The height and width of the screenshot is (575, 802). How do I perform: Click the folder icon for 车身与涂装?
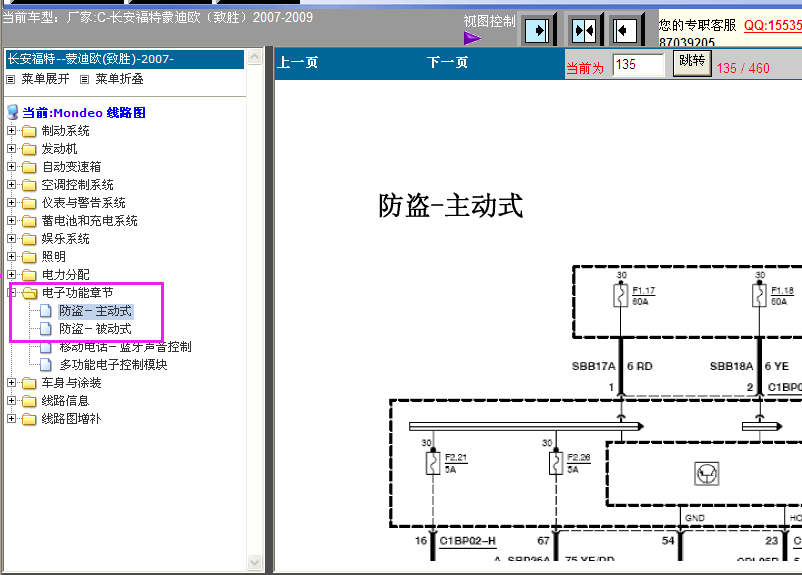click(29, 383)
